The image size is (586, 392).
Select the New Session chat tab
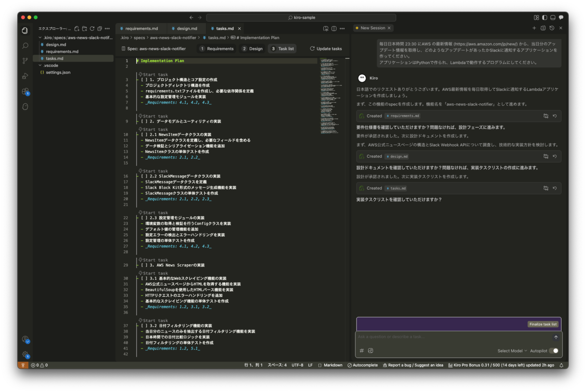click(373, 28)
